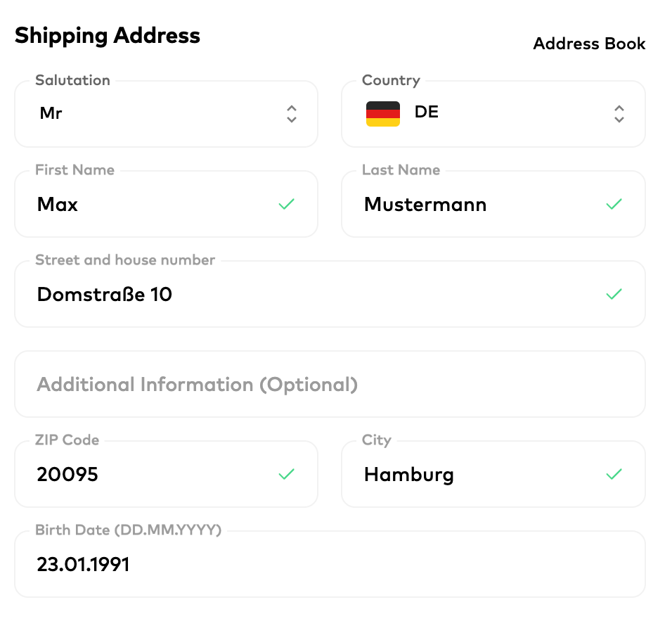The image size is (672, 633).
Task: Click the Last Name field with Mustermann
Action: tap(478, 205)
